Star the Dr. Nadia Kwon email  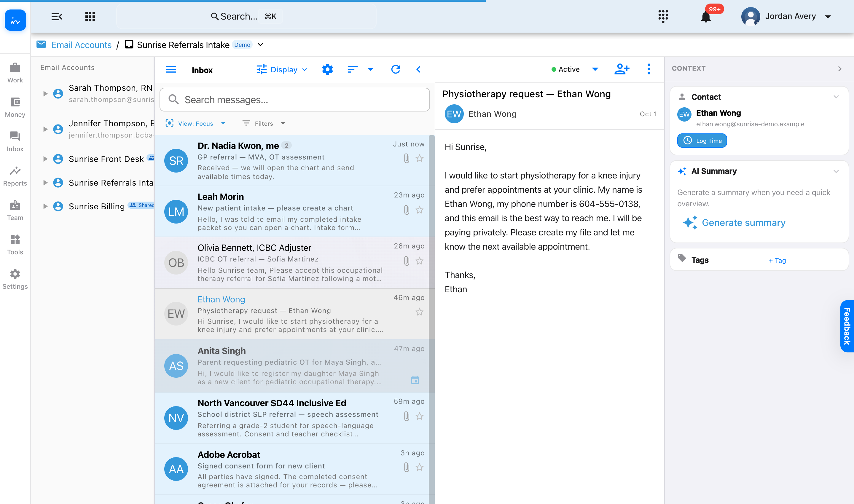tap(420, 159)
